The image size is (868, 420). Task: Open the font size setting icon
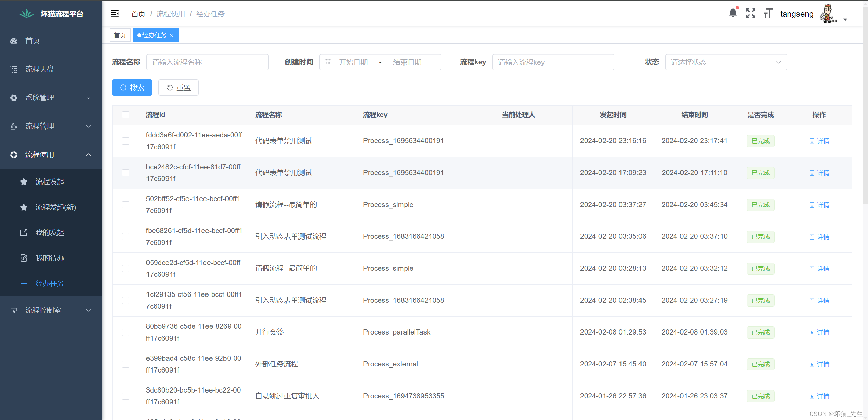768,13
